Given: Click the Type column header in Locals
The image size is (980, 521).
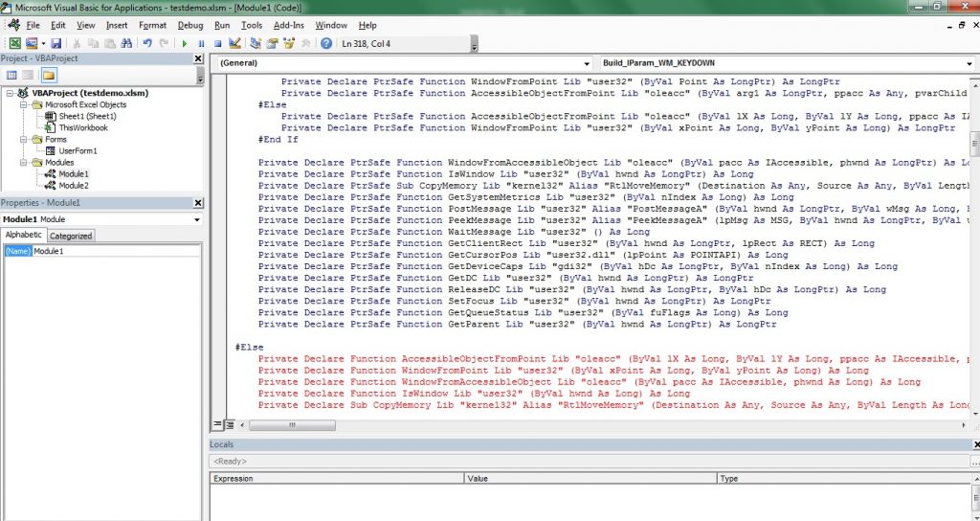Looking at the screenshot, I should coord(844,479).
